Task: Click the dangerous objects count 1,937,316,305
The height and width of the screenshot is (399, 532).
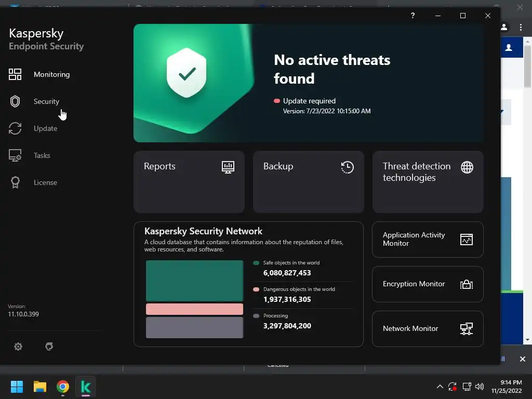Action: click(x=287, y=299)
